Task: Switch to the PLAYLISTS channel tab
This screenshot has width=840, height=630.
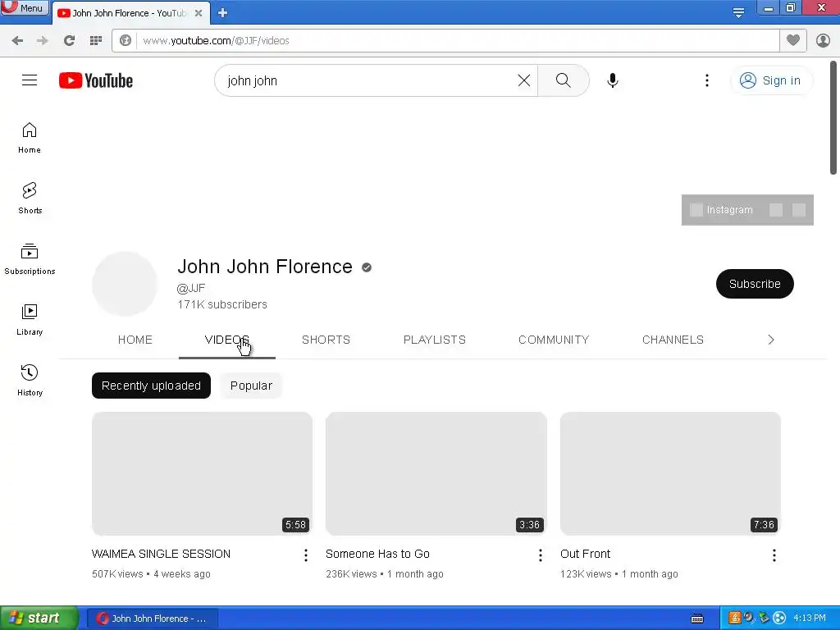Action: [x=435, y=340]
